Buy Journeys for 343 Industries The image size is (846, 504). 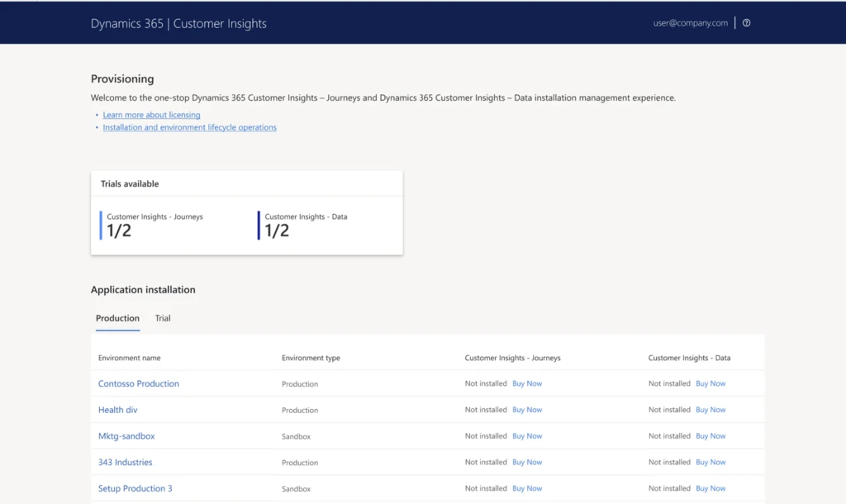(527, 463)
